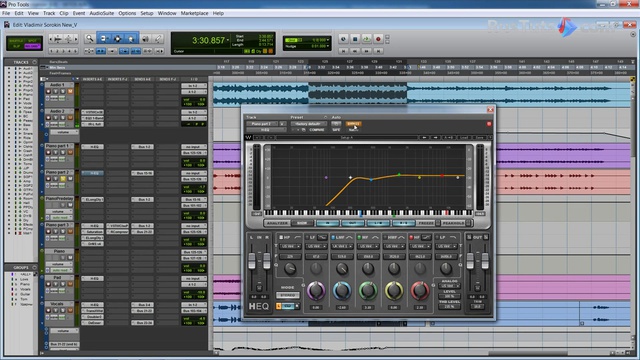Click the red HF gain knob
This screenshot has width=640, height=360.
(420, 290)
